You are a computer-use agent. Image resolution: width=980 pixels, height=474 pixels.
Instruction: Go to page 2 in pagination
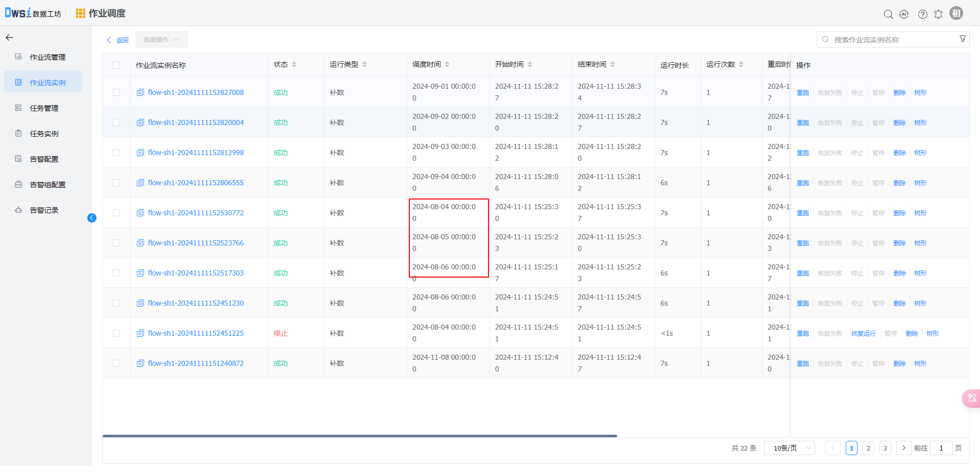pyautogui.click(x=868, y=448)
